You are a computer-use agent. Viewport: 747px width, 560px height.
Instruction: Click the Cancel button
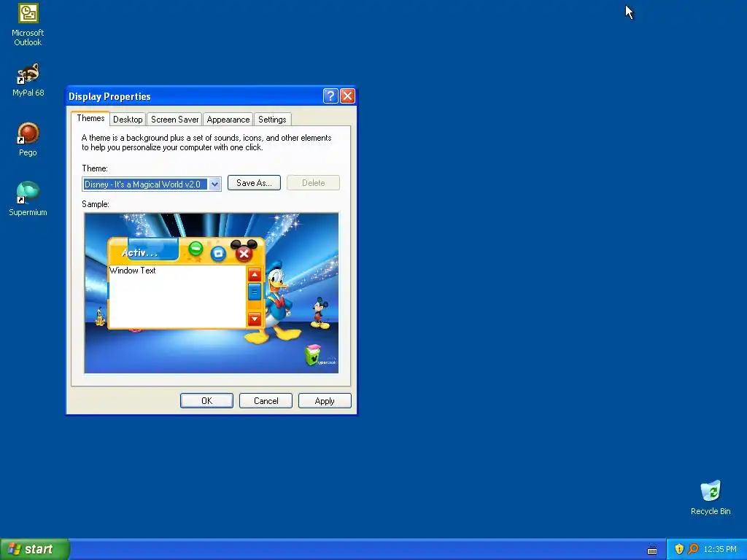pos(266,401)
